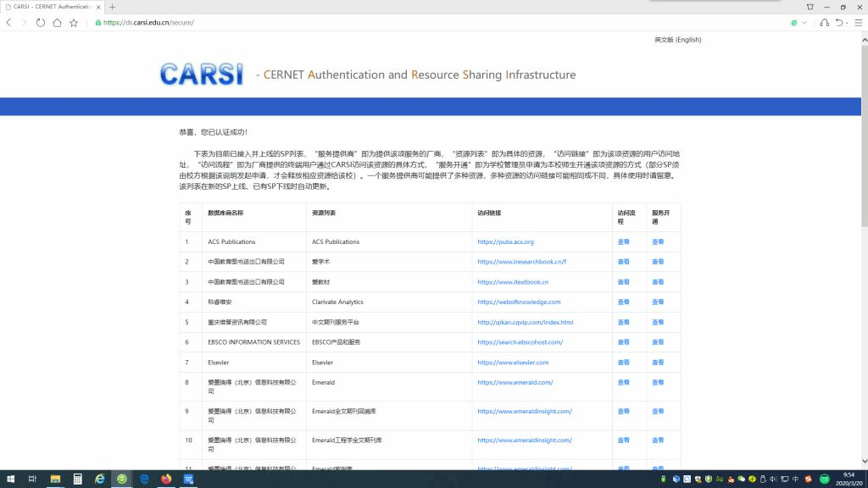Screen dimensions: 868x488
Task: Open the new tab plus button
Action: point(112,7)
